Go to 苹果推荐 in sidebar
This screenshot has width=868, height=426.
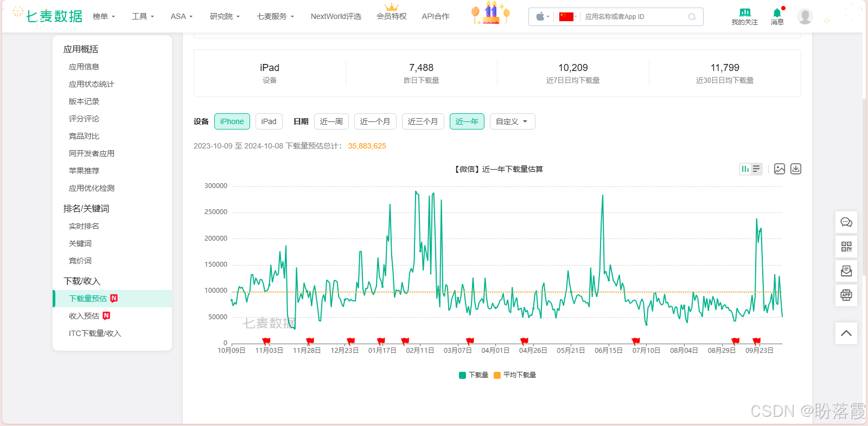(x=84, y=171)
